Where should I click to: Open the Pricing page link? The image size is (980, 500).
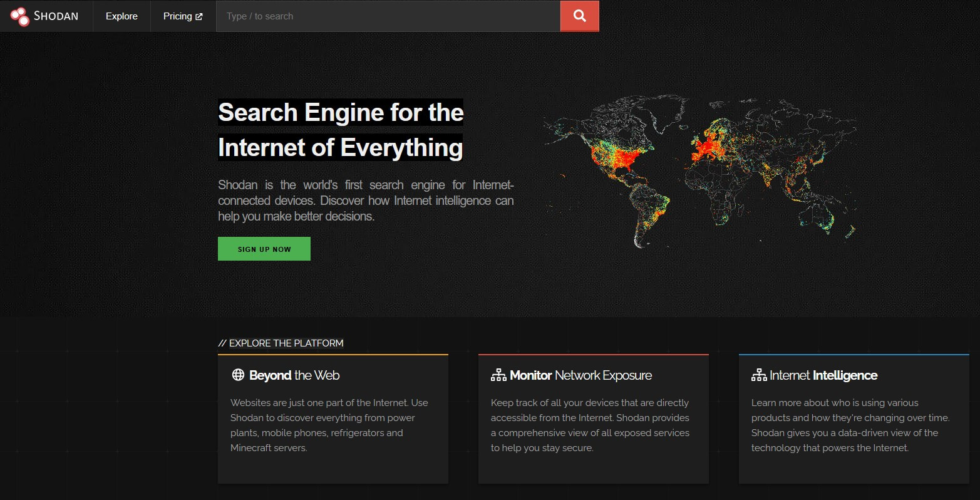click(x=183, y=16)
